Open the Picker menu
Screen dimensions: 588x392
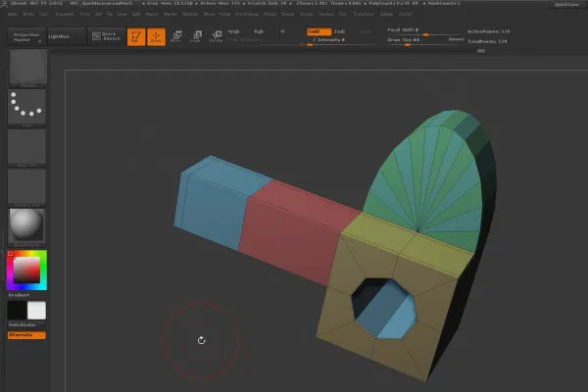224,15
